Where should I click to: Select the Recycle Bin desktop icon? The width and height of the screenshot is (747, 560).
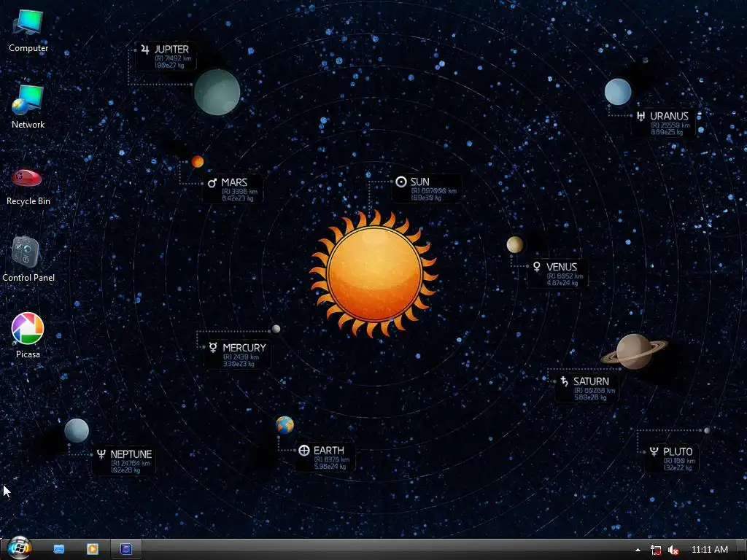pos(28,186)
